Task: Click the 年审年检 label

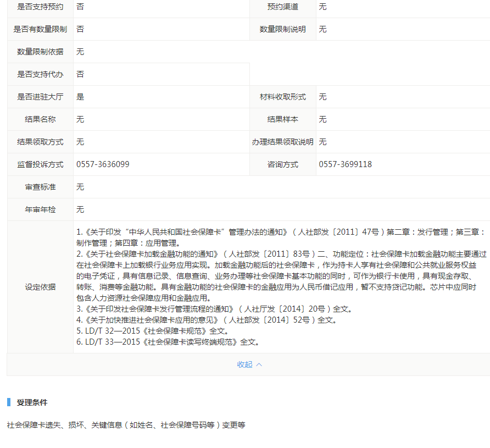Action: point(40,209)
